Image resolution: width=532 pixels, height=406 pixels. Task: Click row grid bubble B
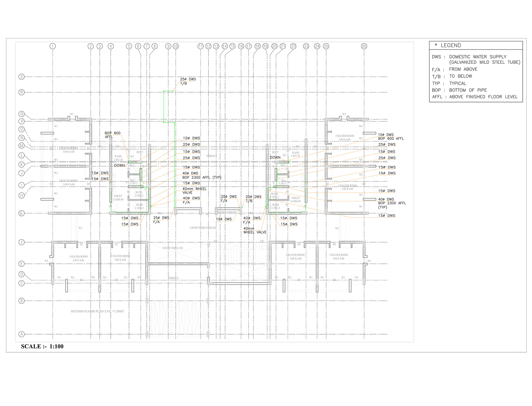click(x=22, y=301)
